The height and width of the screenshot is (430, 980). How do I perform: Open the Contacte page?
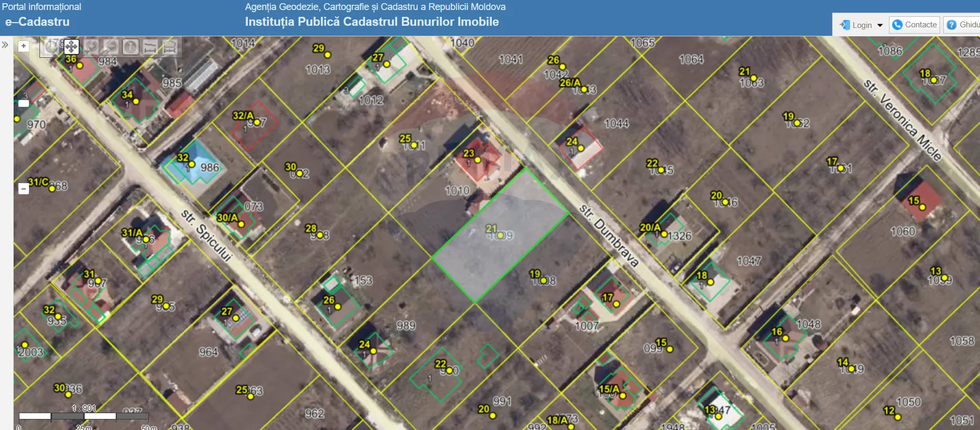pyautogui.click(x=914, y=25)
